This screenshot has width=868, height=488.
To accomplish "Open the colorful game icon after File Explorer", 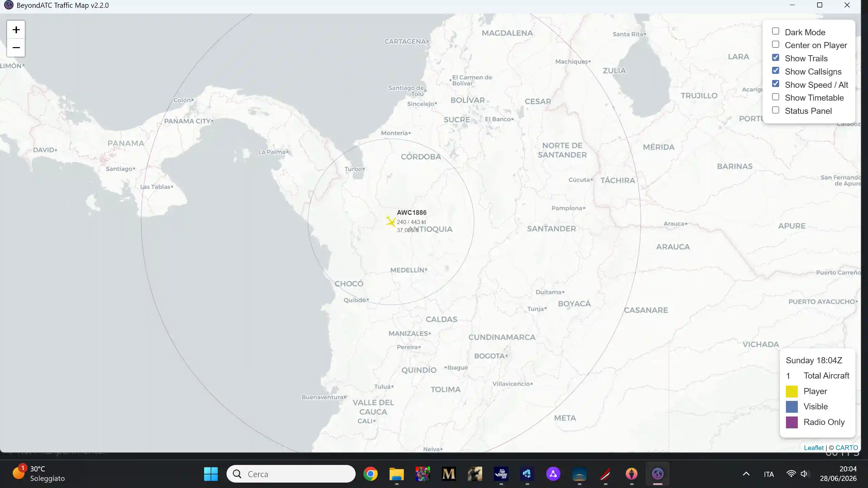I will click(x=422, y=474).
